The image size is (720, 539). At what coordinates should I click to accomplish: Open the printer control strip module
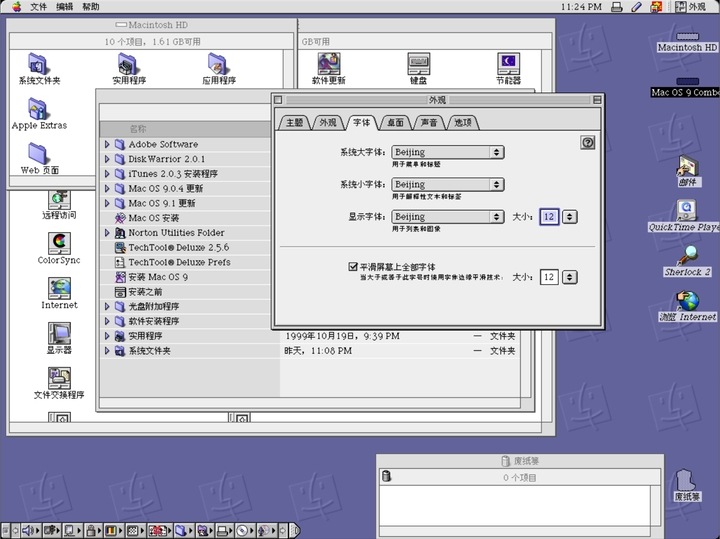(225, 531)
